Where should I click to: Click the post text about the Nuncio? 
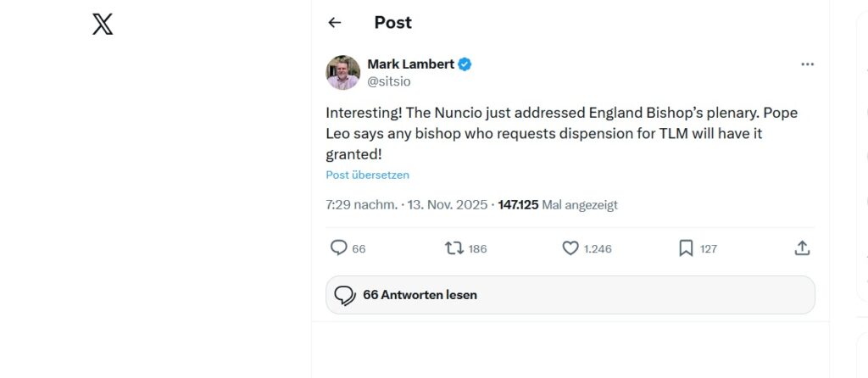click(x=561, y=132)
